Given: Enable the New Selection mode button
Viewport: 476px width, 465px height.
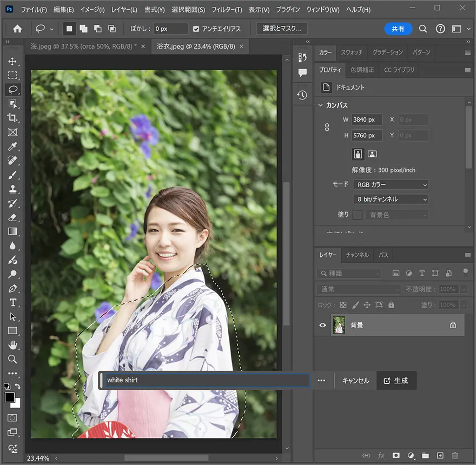Looking at the screenshot, I should tap(69, 29).
